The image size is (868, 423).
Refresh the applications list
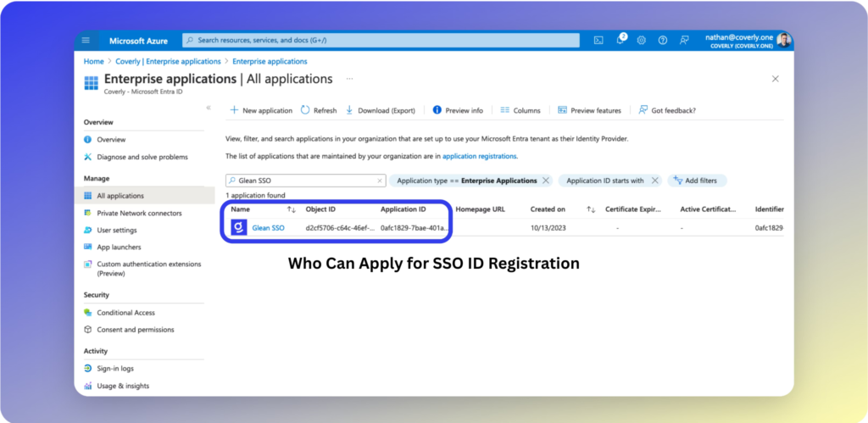coord(319,110)
